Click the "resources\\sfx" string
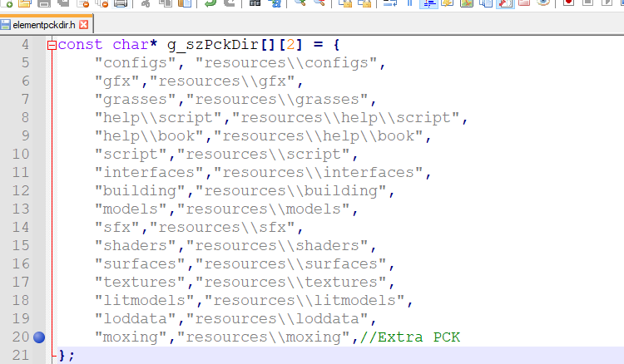 pyautogui.click(x=223, y=228)
